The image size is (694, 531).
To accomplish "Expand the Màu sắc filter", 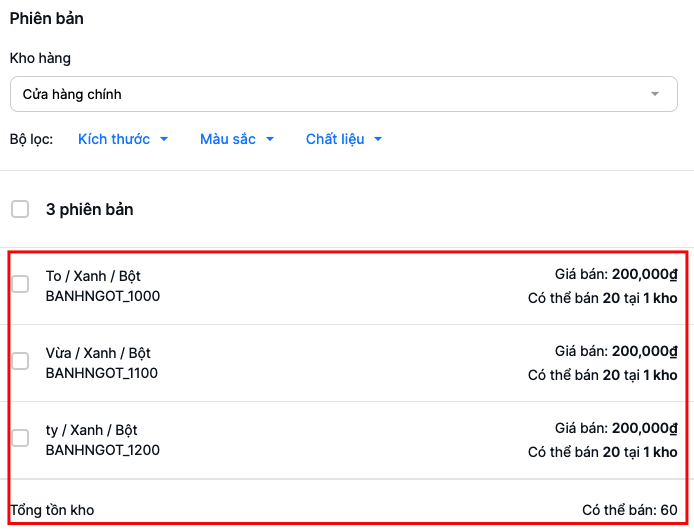I will pos(228,139).
